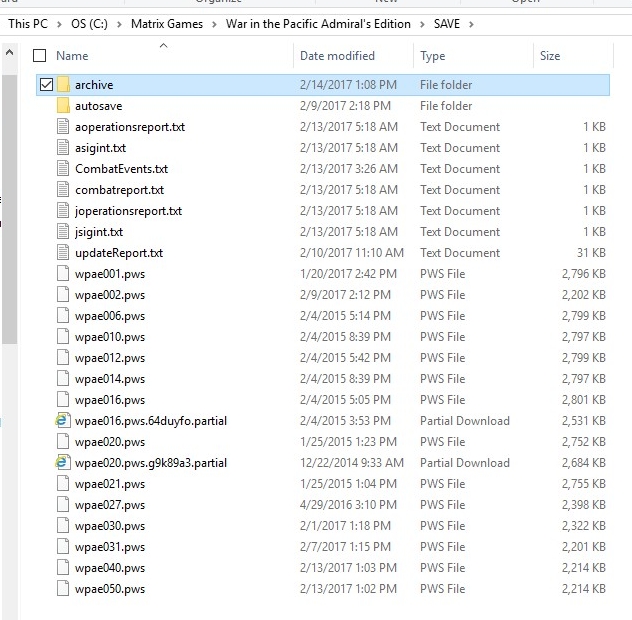The image size is (632, 620).
Task: Go to War in the Pacific Admiral's Edition
Action: (x=318, y=24)
